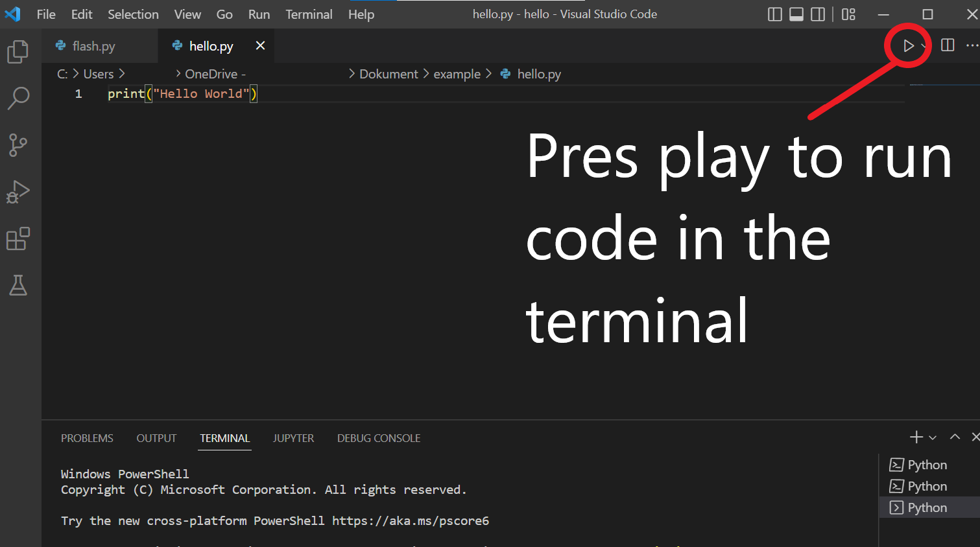Switch to the PROBLEMS panel tab
Viewport: 980px width, 547px height.
[87, 438]
